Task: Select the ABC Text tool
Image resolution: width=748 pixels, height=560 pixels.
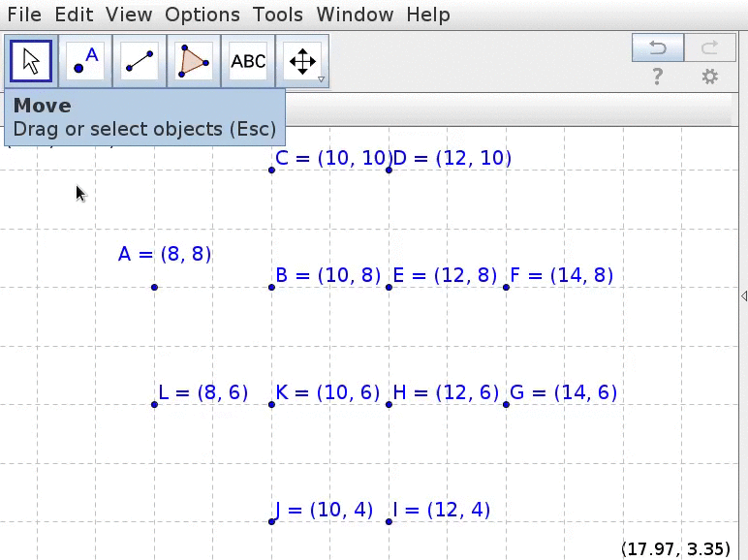Action: pyautogui.click(x=248, y=61)
